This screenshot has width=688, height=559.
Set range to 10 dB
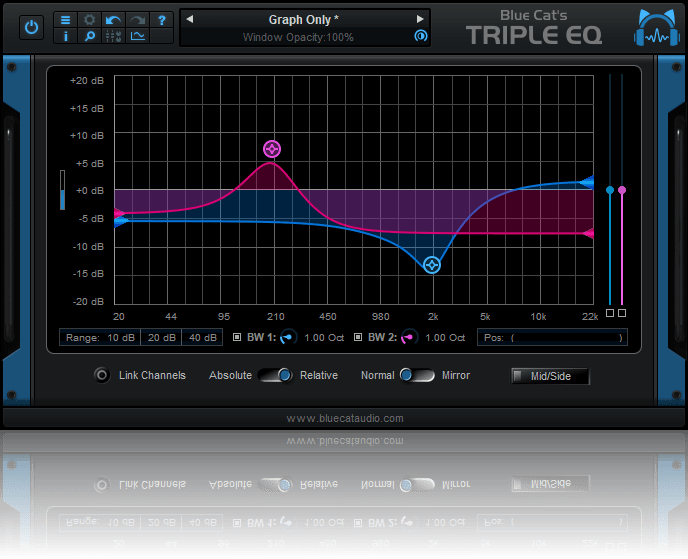(121, 337)
